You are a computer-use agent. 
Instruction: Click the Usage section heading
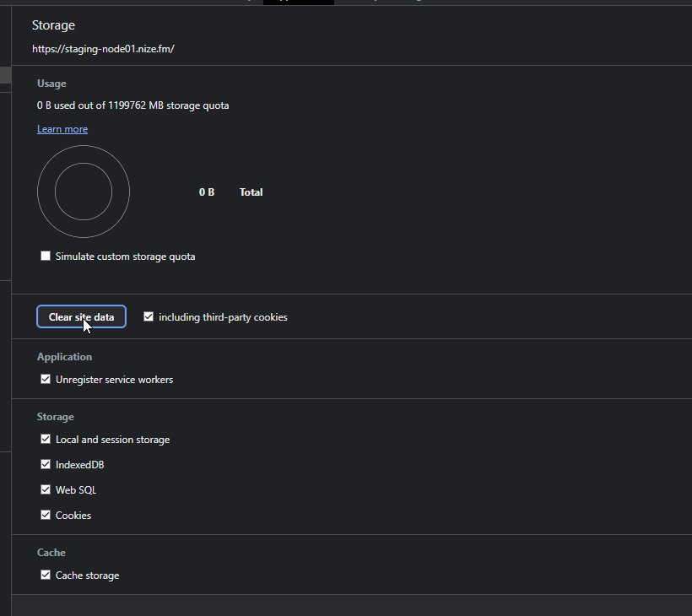[51, 84]
